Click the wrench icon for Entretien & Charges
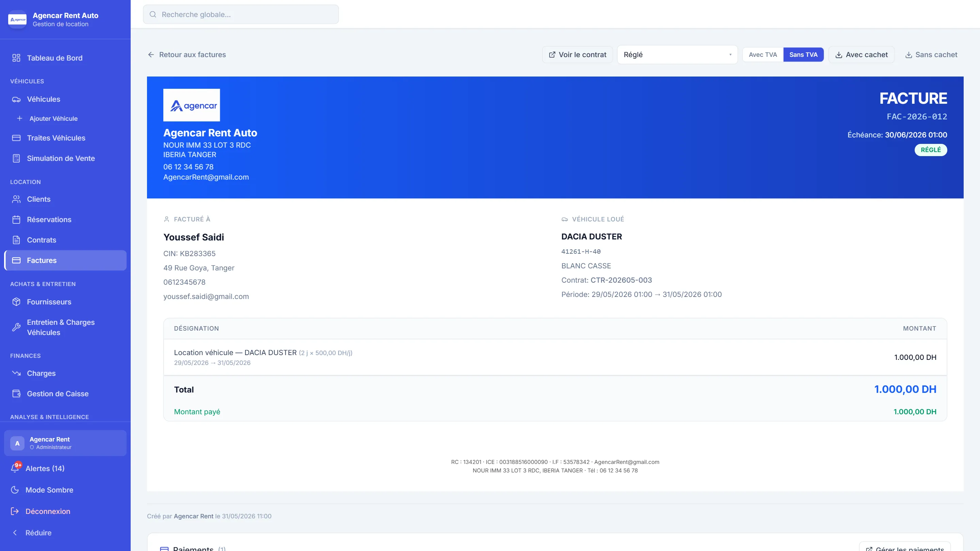Viewport: 980px width, 551px height. click(x=16, y=328)
